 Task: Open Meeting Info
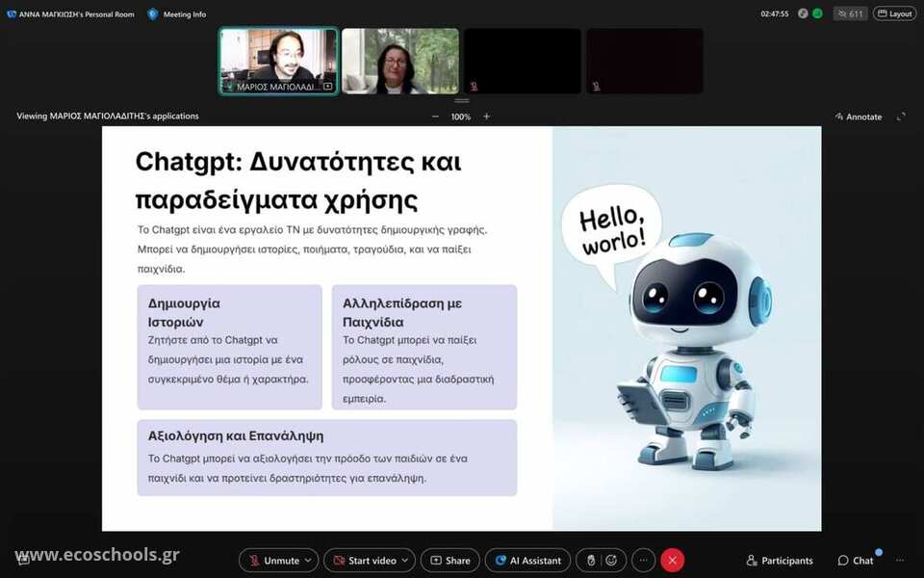(177, 14)
